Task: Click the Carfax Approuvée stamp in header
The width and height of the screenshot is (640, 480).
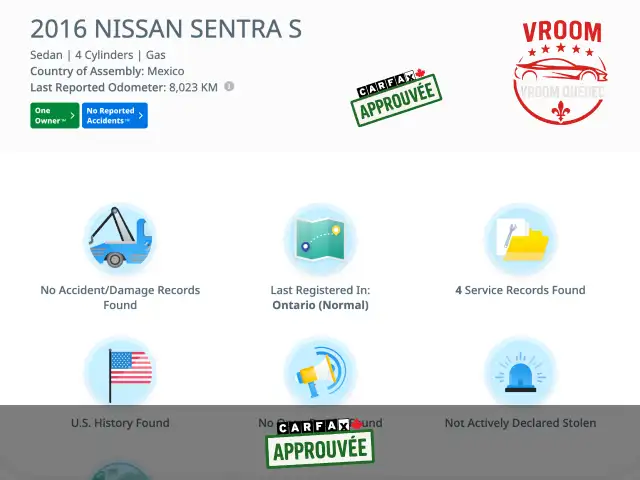Action: 396,98
